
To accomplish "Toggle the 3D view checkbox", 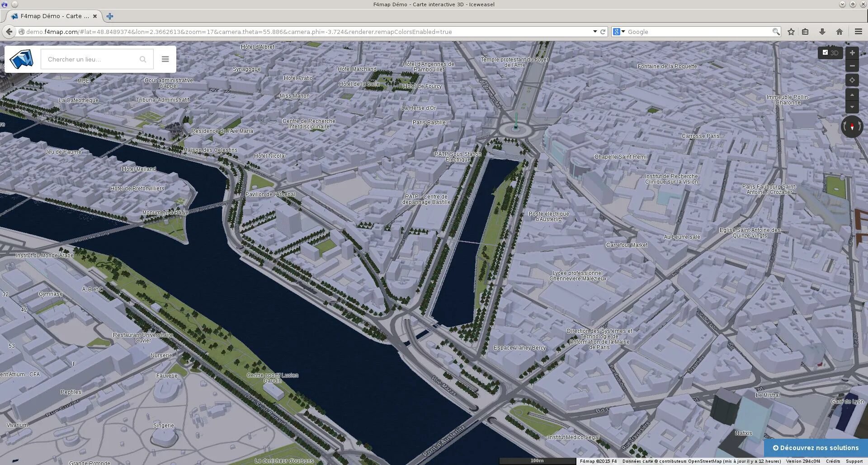I will (x=825, y=52).
